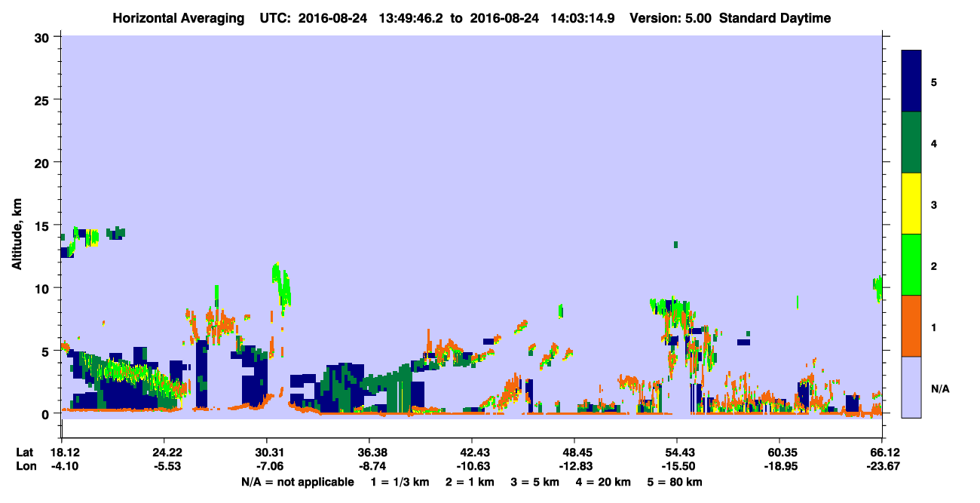
Task: Click the yellow colorbar segment labeled 3
Action: [x=912, y=204]
